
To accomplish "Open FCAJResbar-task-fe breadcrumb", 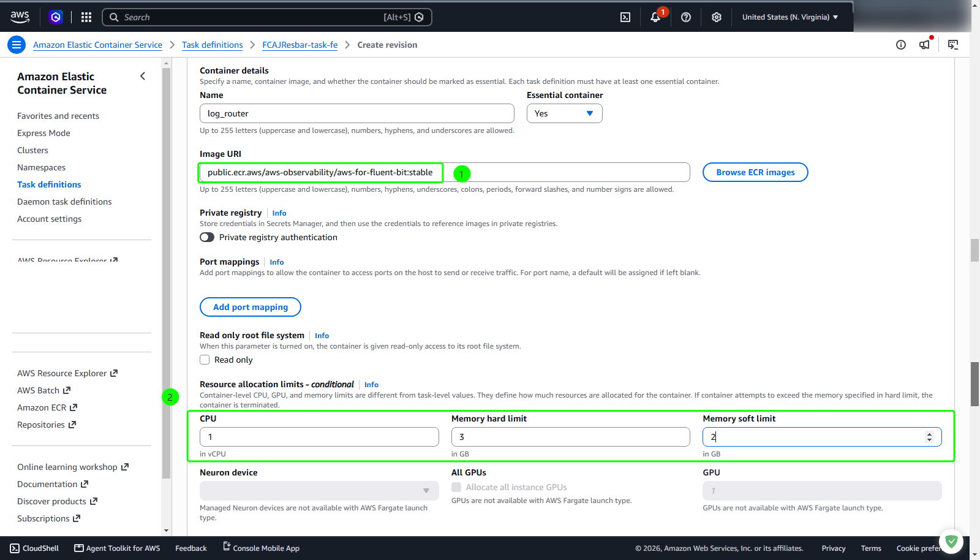I will [x=300, y=45].
